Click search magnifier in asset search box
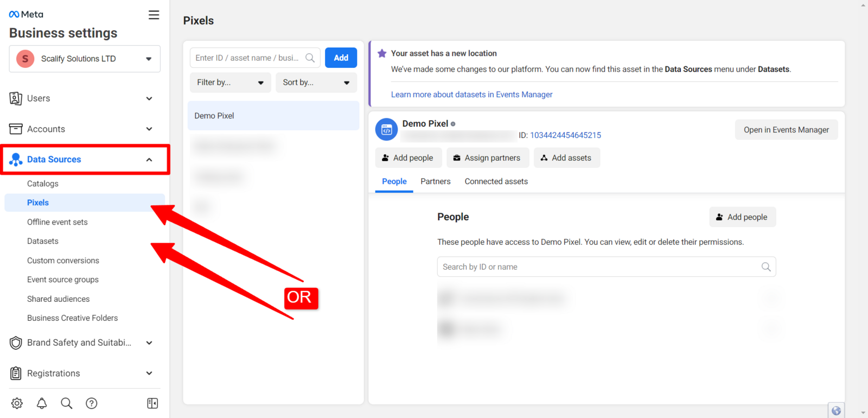The width and height of the screenshot is (868, 418). click(x=310, y=58)
